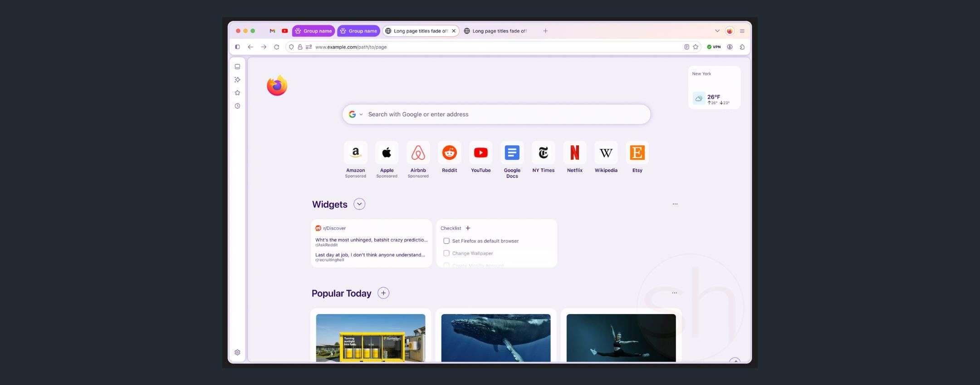980x385 pixels.
Task: Open Widgets section three-dot menu
Action: pos(675,204)
